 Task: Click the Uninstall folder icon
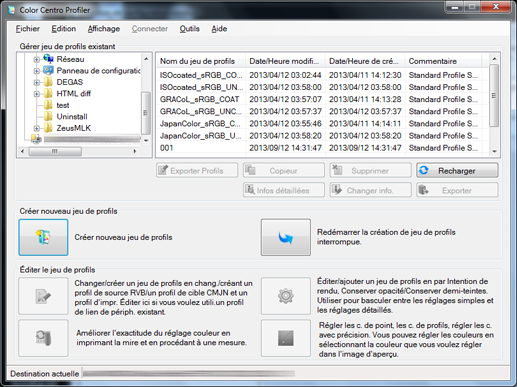coord(48,116)
